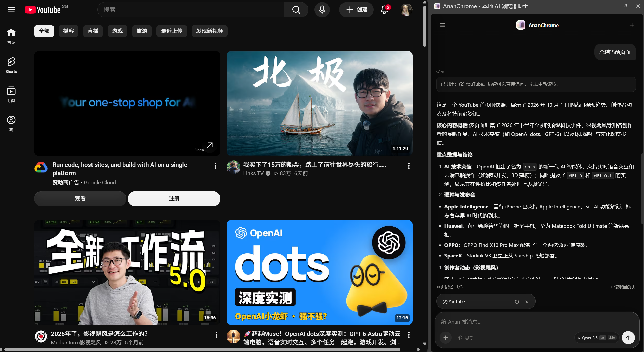Click the AnanChrome panel scrollbar
The height and width of the screenshot is (352, 644).
(x=642, y=189)
